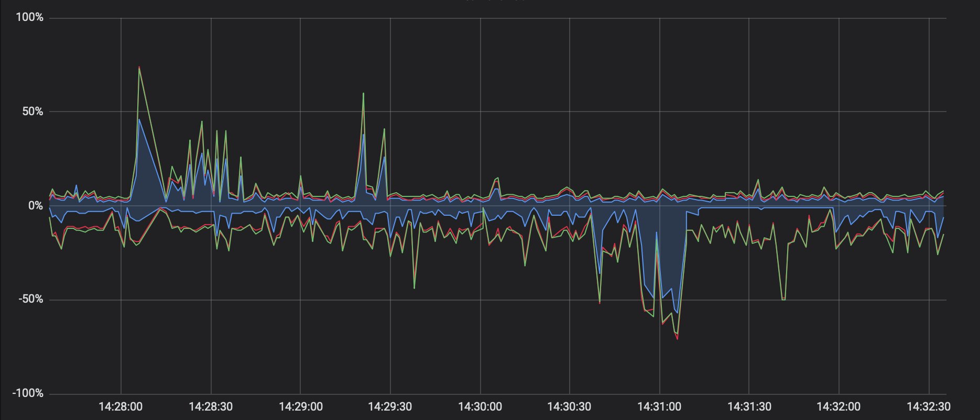Select the 14:28:30 time axis label

tap(211, 406)
